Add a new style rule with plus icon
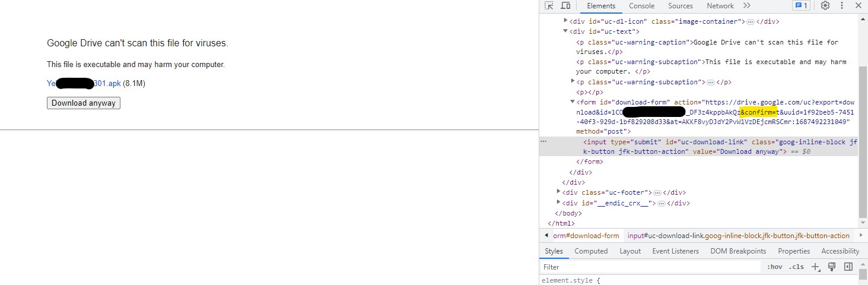868x285 pixels. pos(816,267)
